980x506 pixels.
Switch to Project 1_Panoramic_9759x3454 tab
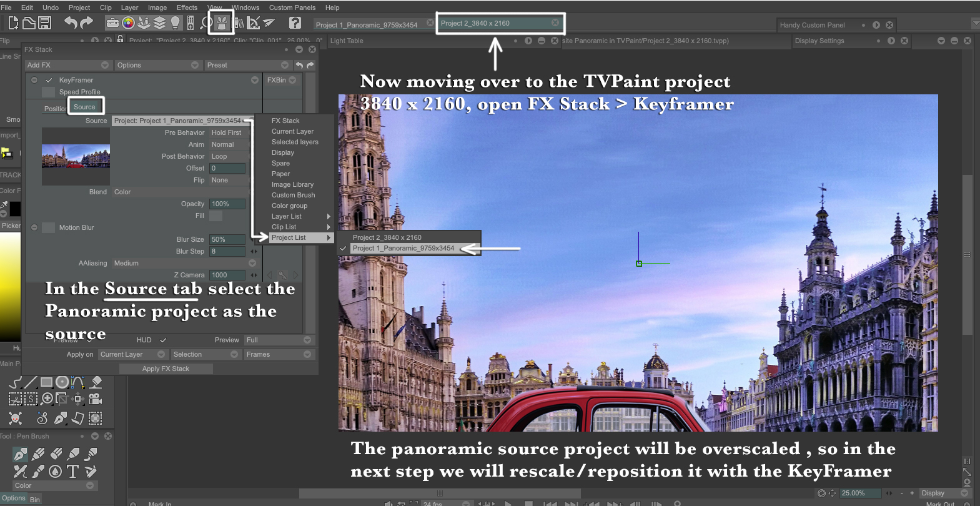(373, 24)
